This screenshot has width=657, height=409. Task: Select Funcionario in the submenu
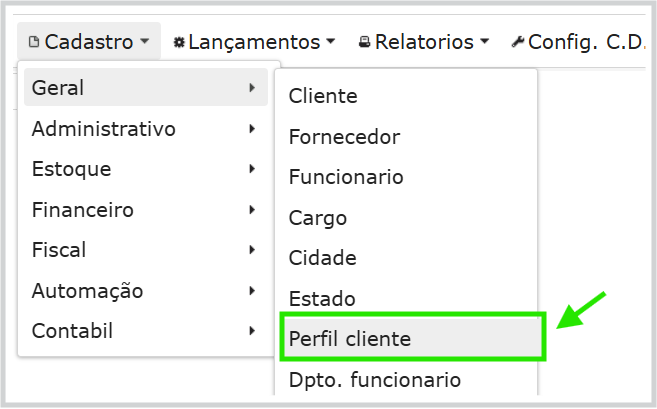click(346, 177)
